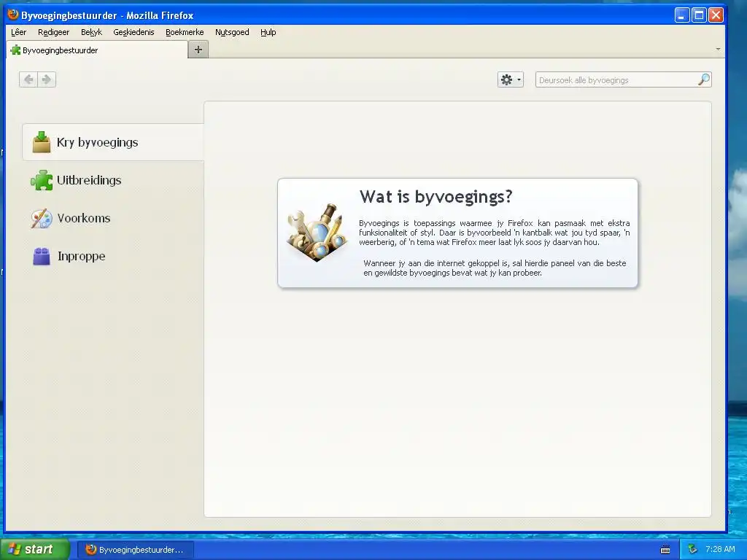Image resolution: width=747 pixels, height=560 pixels.
Task: Expand the list all tabs dropdown arrow
Action: pyautogui.click(x=718, y=50)
